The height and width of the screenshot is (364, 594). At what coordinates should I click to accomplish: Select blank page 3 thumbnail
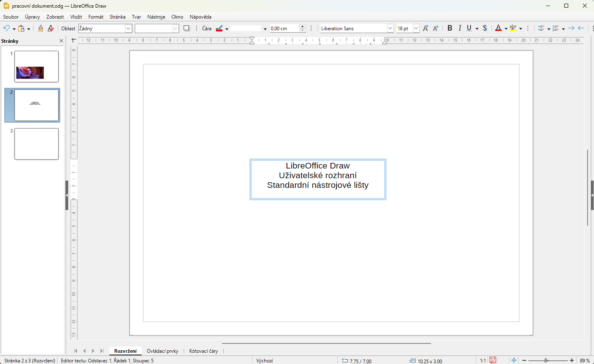tap(36, 144)
